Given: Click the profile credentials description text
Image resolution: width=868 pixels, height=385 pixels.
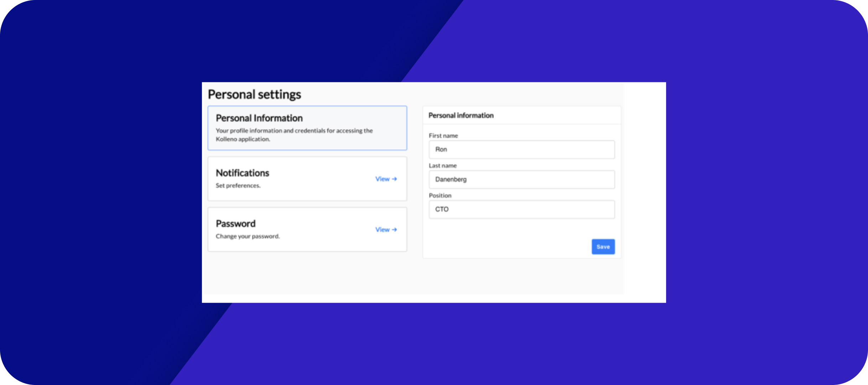Looking at the screenshot, I should pyautogui.click(x=294, y=134).
